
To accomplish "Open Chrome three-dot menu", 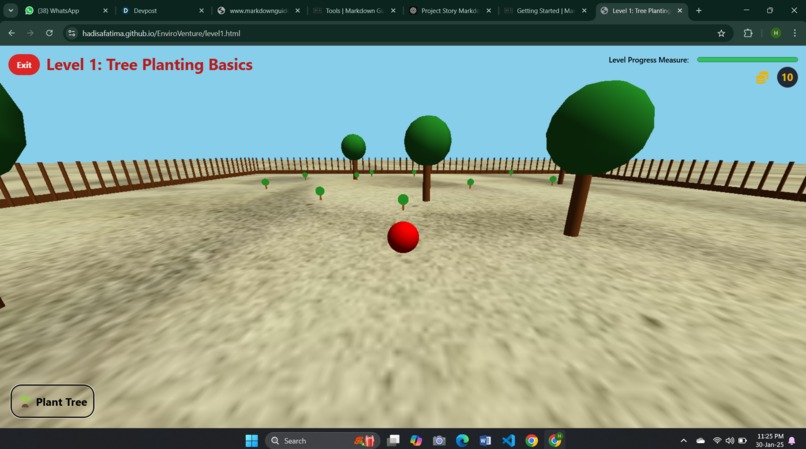I will pyautogui.click(x=795, y=33).
